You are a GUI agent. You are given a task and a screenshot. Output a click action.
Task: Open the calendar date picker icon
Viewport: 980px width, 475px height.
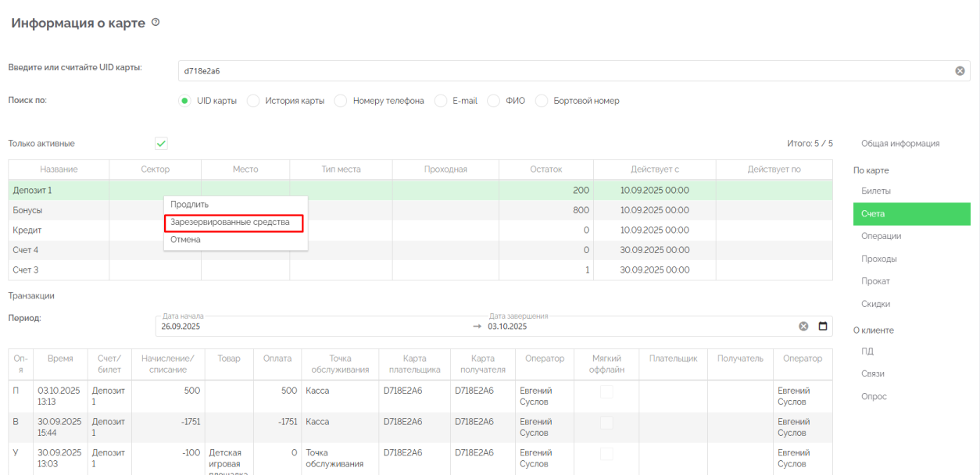(x=822, y=327)
